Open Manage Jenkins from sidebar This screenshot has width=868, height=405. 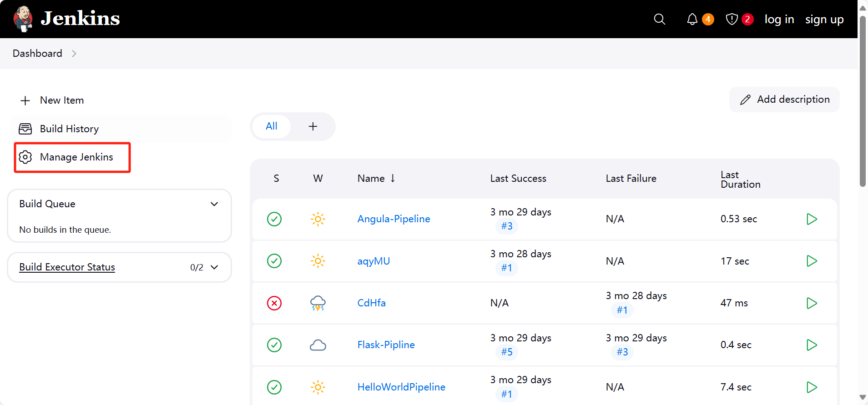[x=76, y=157]
